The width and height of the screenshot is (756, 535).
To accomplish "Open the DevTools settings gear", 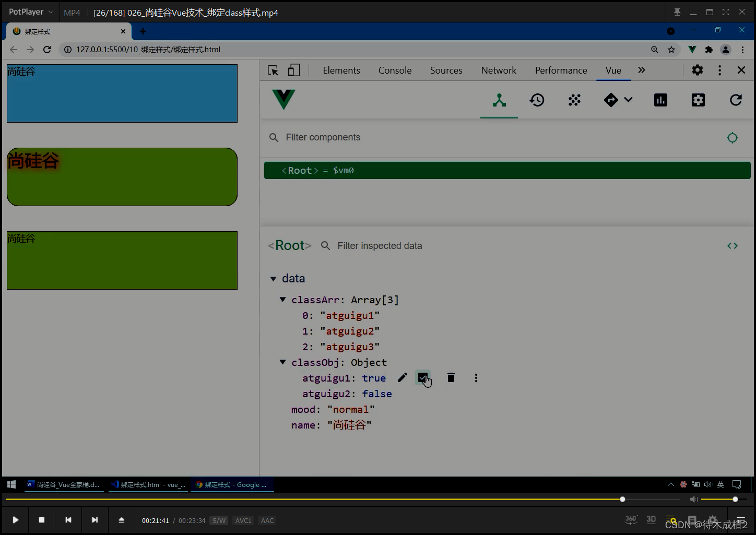I will coord(698,70).
